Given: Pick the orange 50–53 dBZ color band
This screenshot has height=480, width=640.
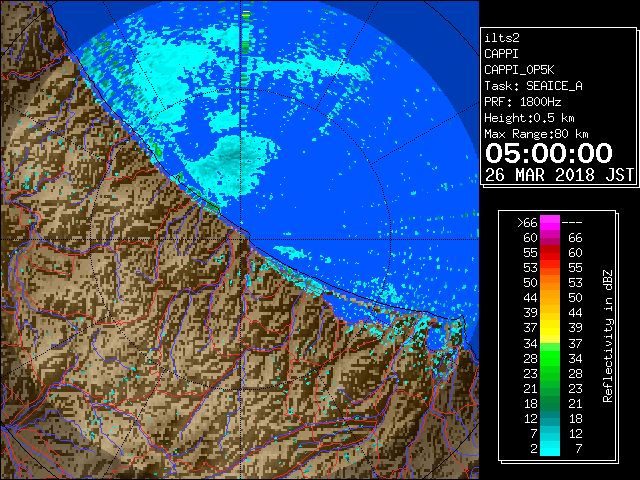Looking at the screenshot, I should coord(550,282).
